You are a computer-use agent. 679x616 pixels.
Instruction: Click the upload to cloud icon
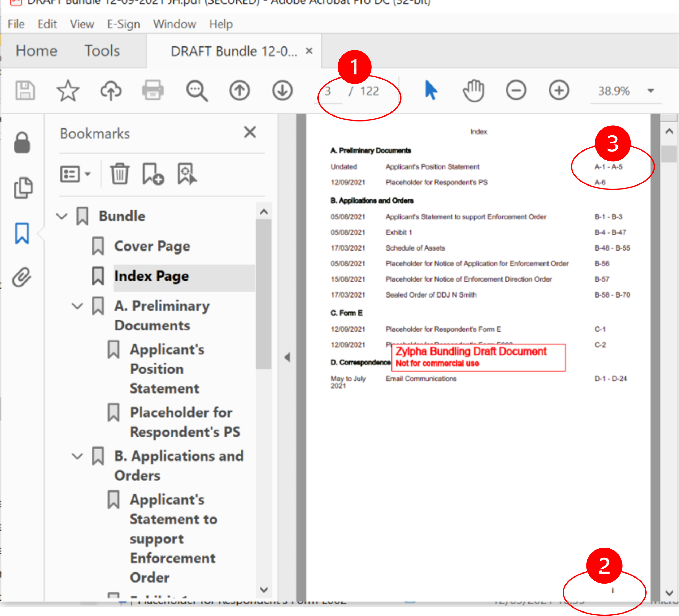point(111,90)
